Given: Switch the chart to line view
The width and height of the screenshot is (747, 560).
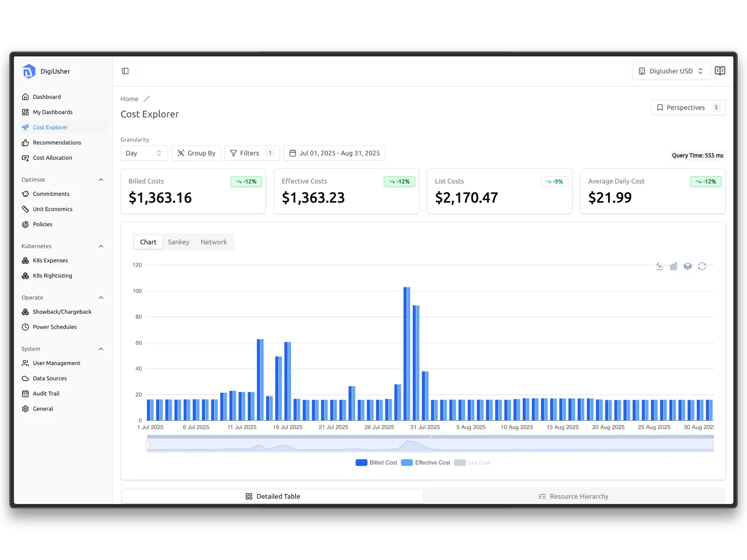Looking at the screenshot, I should point(659,266).
